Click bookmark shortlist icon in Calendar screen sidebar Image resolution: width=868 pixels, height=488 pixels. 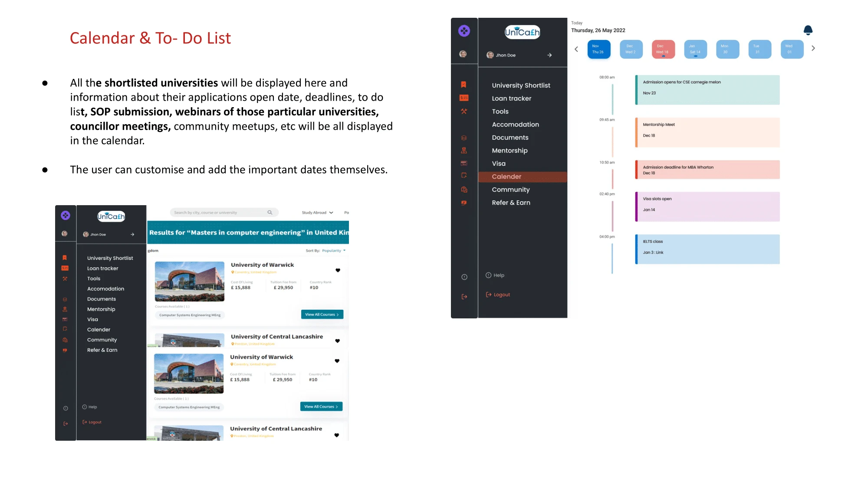coord(464,85)
